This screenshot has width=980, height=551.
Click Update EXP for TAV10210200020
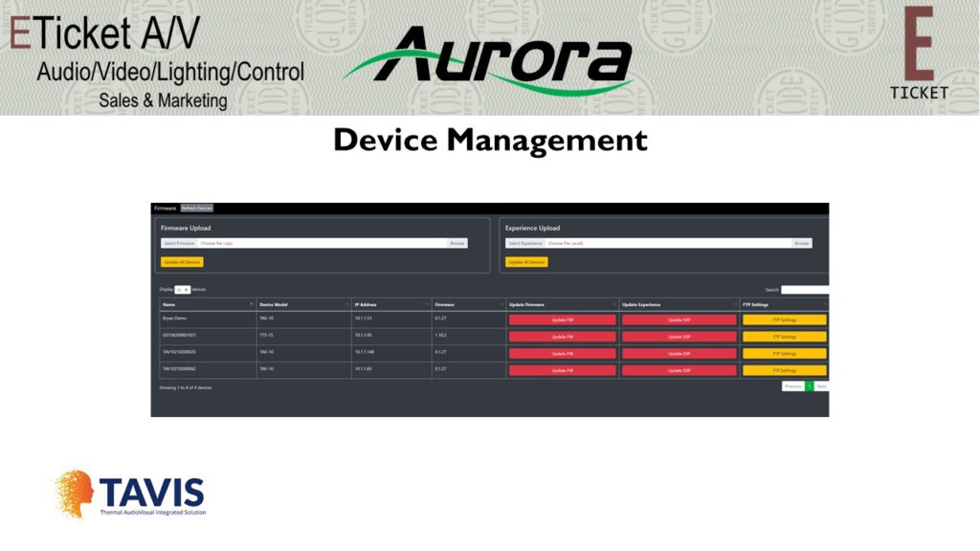point(679,354)
